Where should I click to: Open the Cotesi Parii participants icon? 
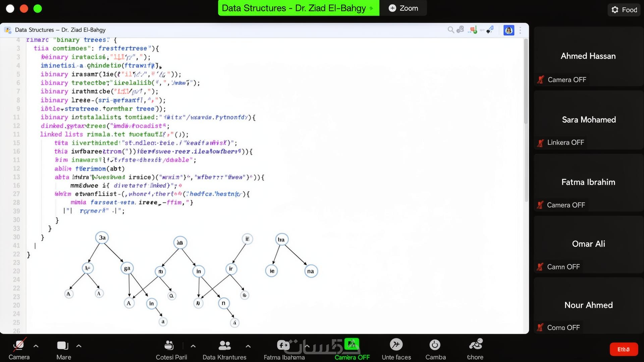(x=169, y=345)
